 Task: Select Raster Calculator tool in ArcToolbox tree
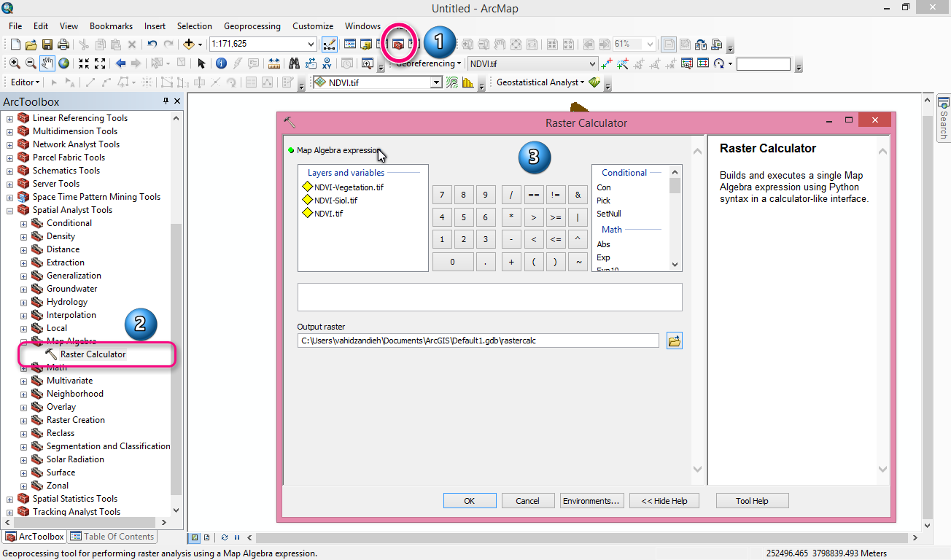tap(93, 354)
